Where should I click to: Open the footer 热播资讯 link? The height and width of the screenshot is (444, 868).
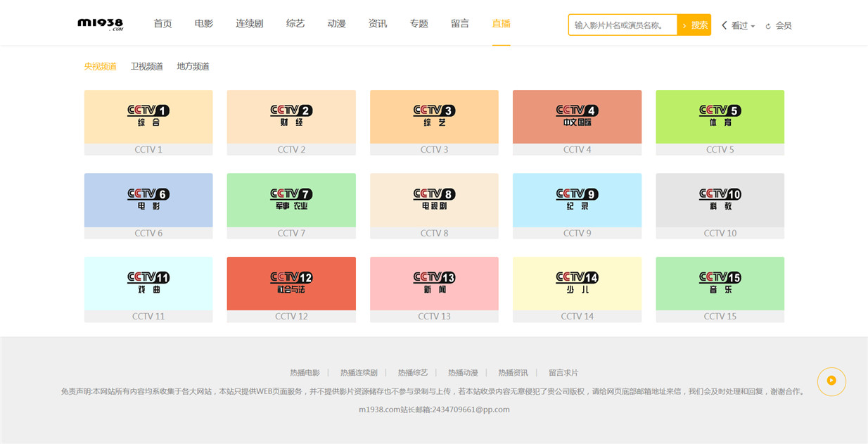(x=513, y=373)
